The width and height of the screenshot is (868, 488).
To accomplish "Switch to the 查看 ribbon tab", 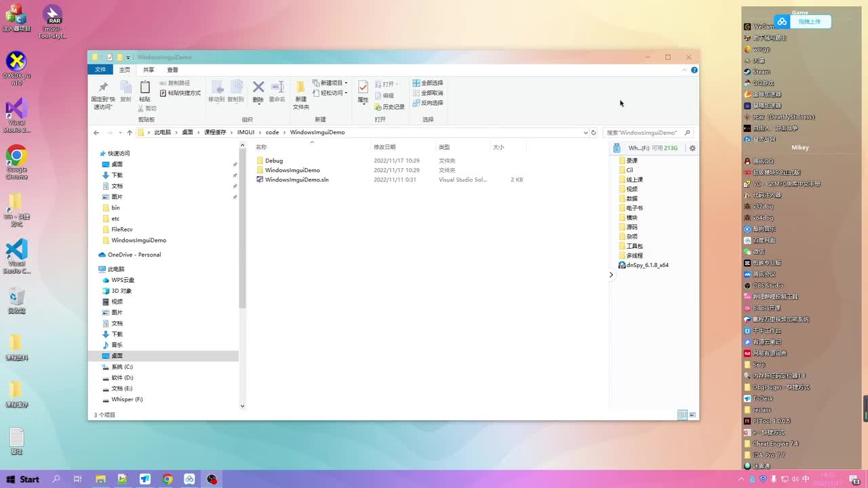I will click(173, 70).
